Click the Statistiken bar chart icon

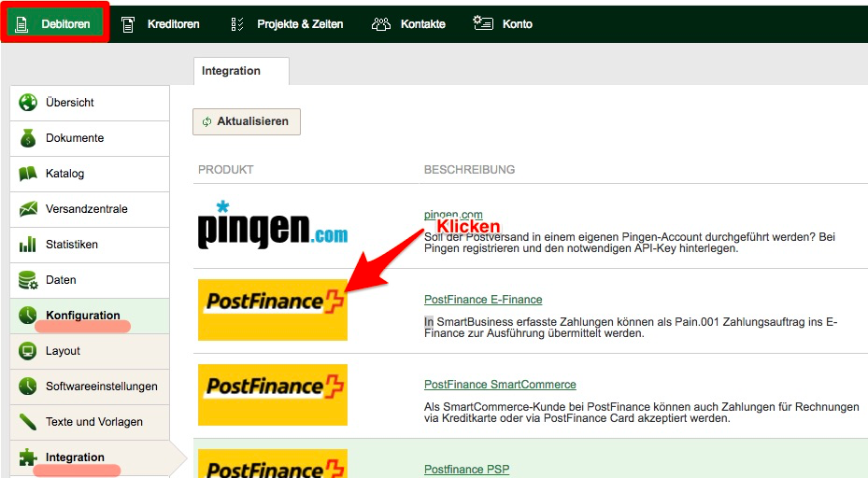click(x=28, y=245)
